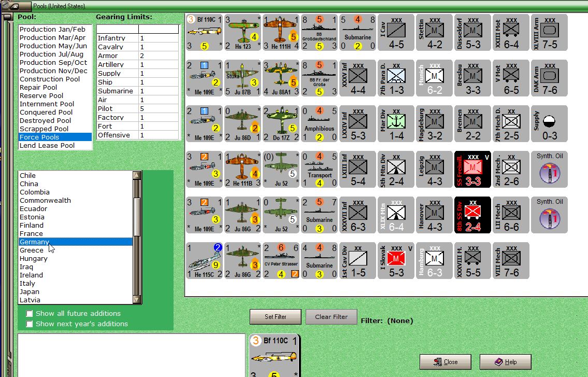The height and width of the screenshot is (377, 588).
Task: Click the Set Filter button
Action: [275, 316]
